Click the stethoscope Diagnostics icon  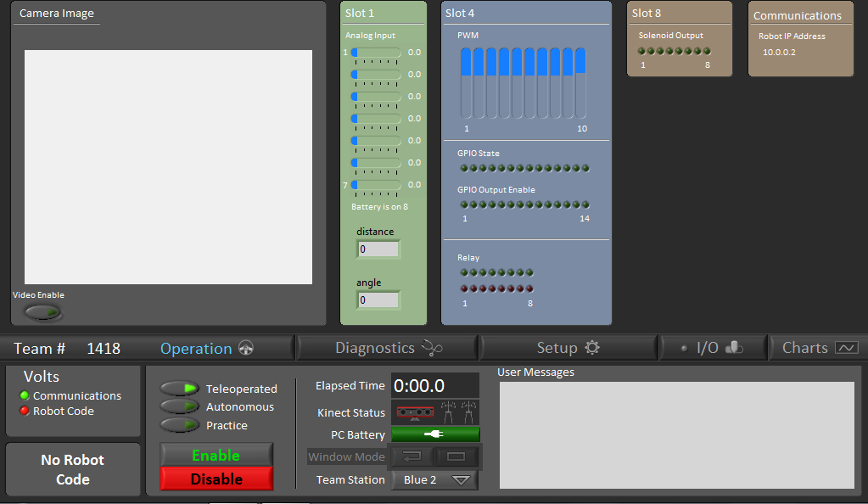(432, 348)
